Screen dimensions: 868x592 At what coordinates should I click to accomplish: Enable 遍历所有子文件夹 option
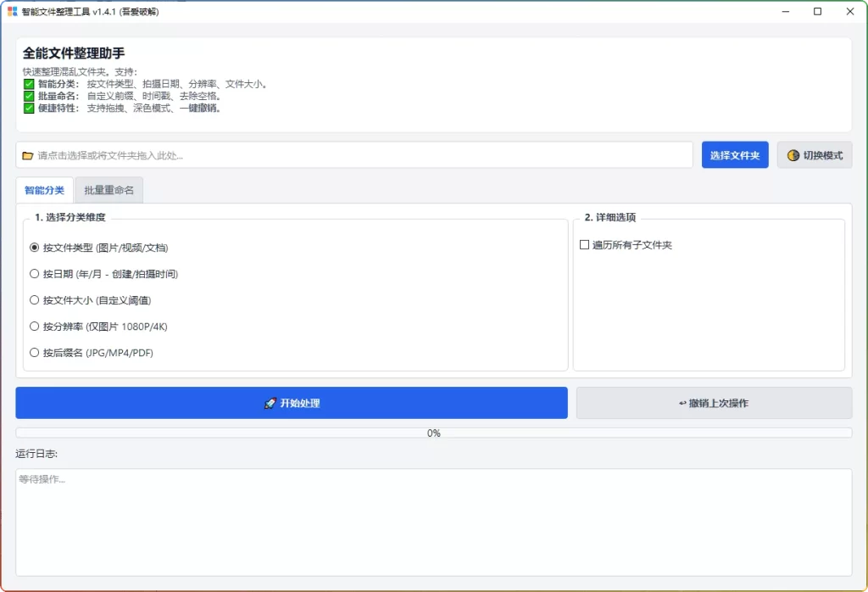click(x=584, y=244)
